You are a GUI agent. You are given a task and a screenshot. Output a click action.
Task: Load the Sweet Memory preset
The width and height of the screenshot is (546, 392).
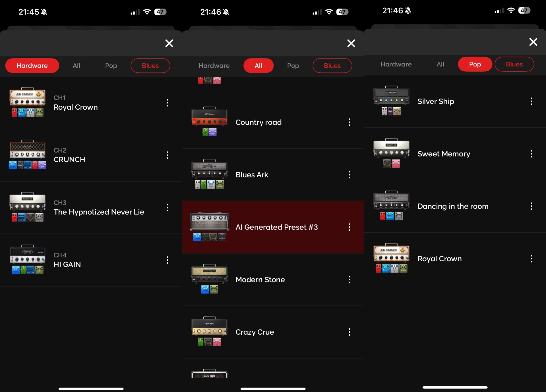tap(455, 154)
